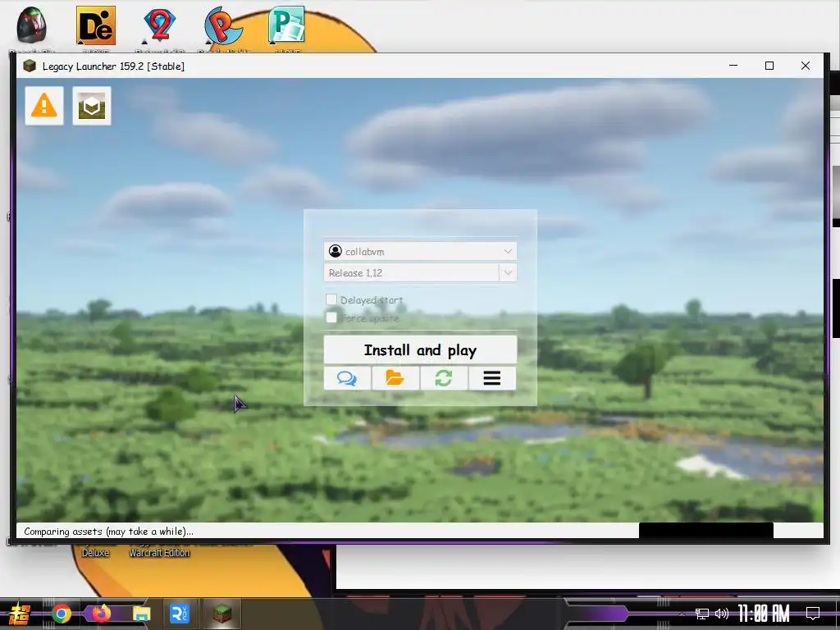This screenshot has height=630, width=840.
Task: Open the Warcraft Edition desktop shortcut
Action: pyautogui.click(x=160, y=552)
